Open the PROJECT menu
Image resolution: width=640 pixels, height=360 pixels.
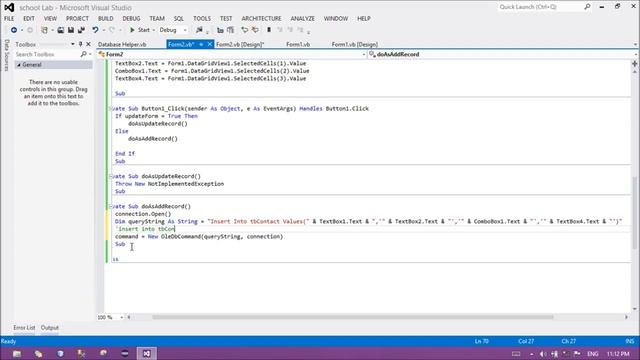click(77, 18)
